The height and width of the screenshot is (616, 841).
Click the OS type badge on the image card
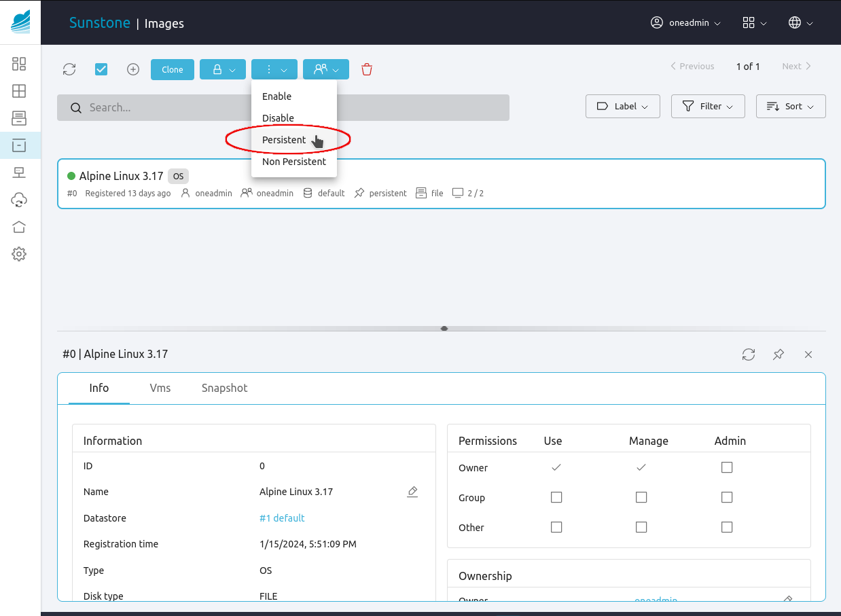tap(178, 176)
